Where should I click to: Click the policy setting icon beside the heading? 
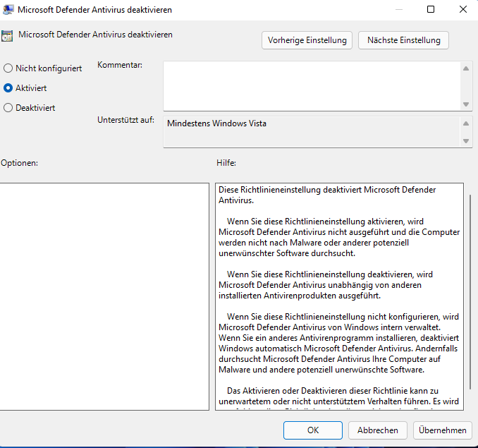(7, 35)
